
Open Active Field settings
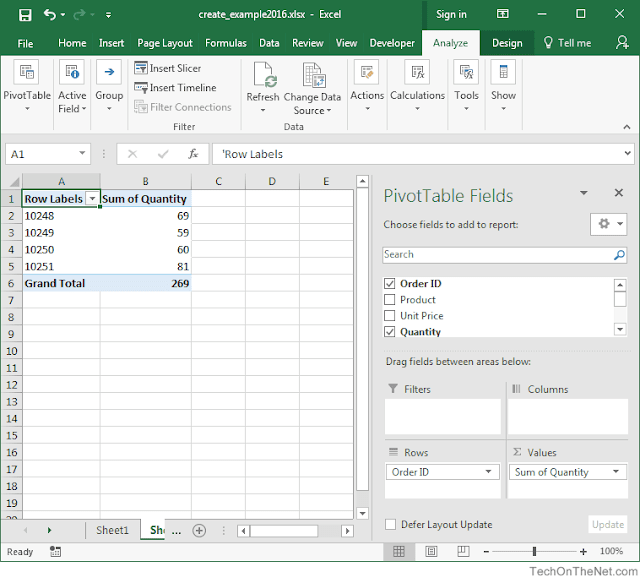click(x=72, y=86)
